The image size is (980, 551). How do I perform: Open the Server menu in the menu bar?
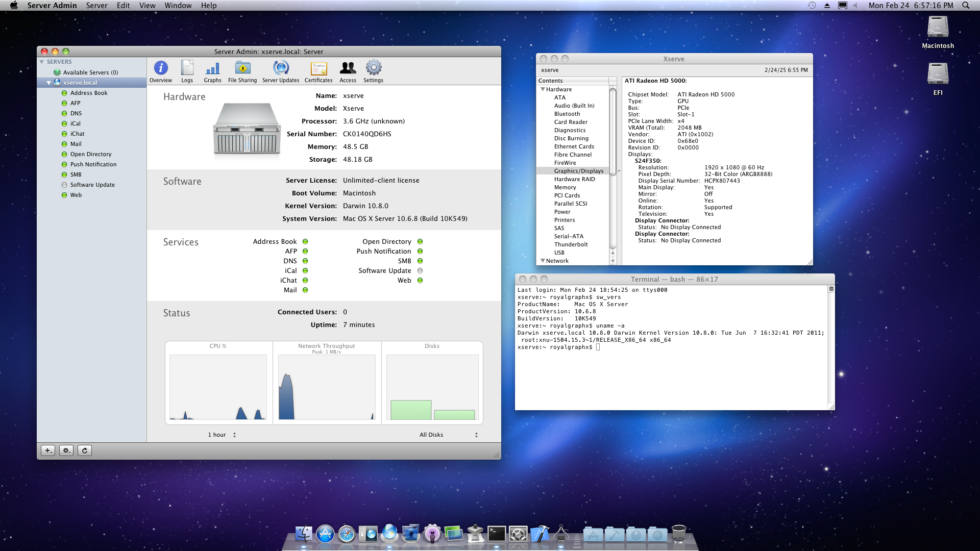(96, 6)
